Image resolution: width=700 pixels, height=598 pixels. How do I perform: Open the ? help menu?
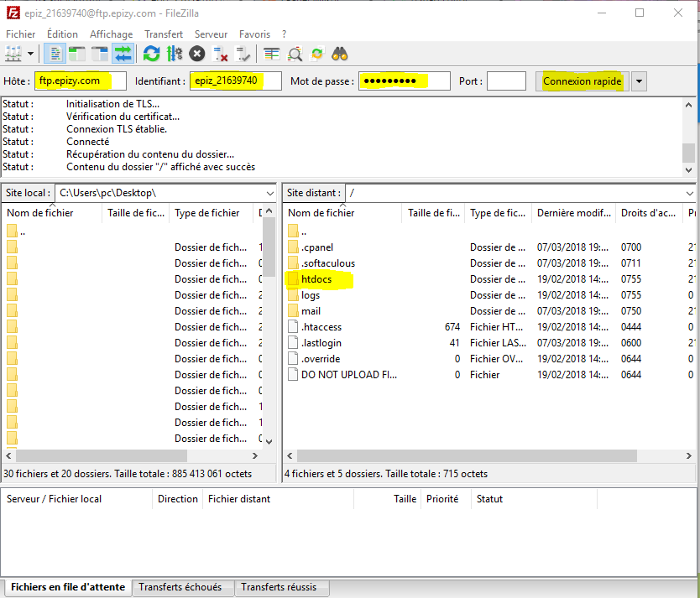point(285,34)
